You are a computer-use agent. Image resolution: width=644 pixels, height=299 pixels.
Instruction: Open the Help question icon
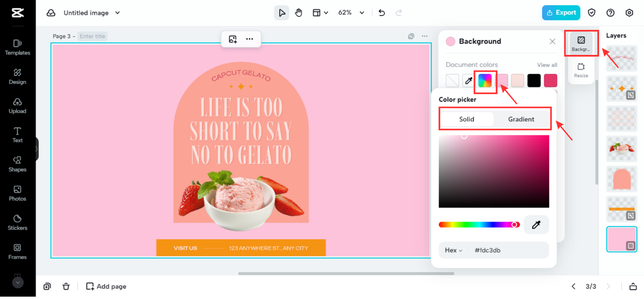(610, 13)
